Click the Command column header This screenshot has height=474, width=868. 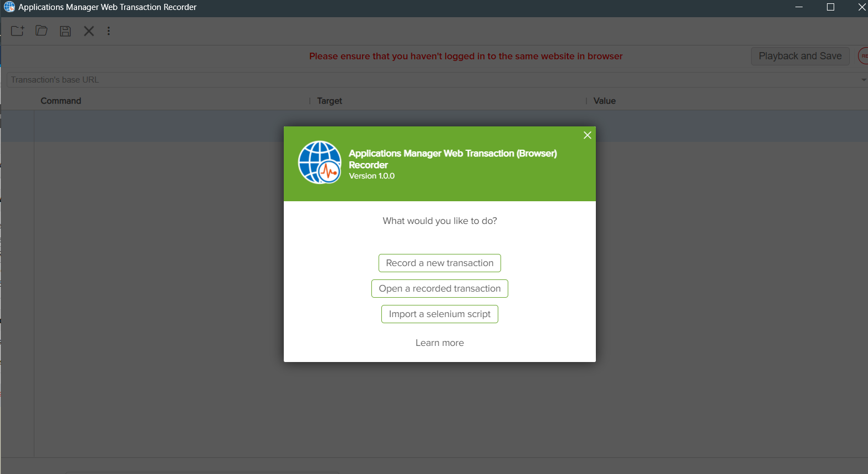pos(61,100)
